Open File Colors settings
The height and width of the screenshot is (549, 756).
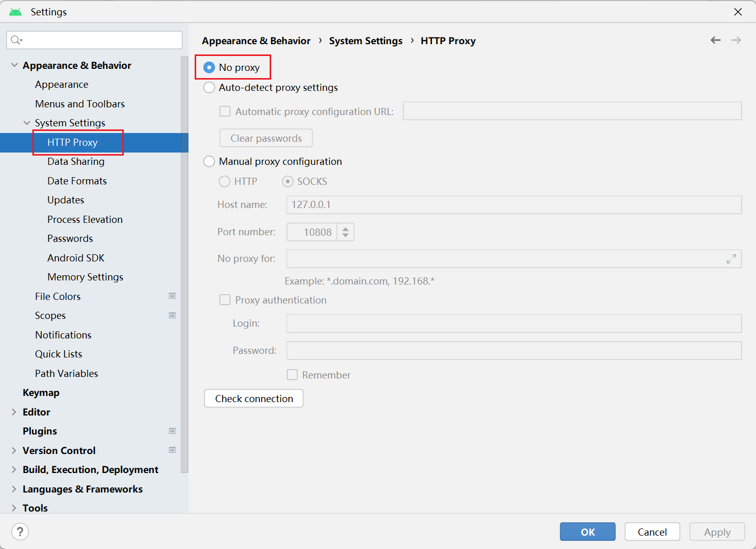tap(58, 296)
